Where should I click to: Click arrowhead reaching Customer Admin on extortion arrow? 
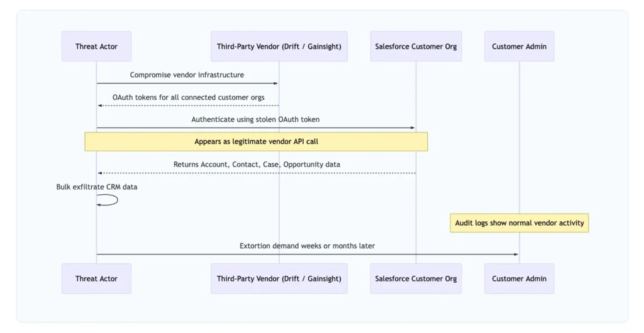(516, 254)
